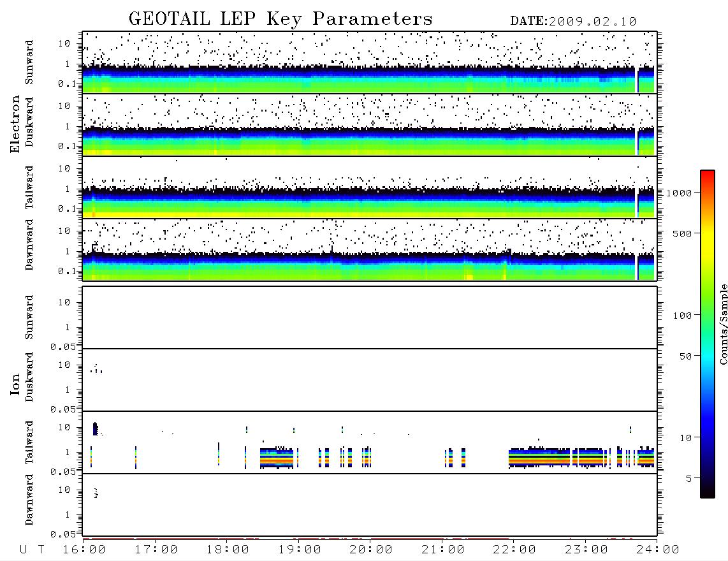Select the Electron "Sunward" panel label
Screen dimensions: 728x561
pyautogui.click(x=29, y=62)
